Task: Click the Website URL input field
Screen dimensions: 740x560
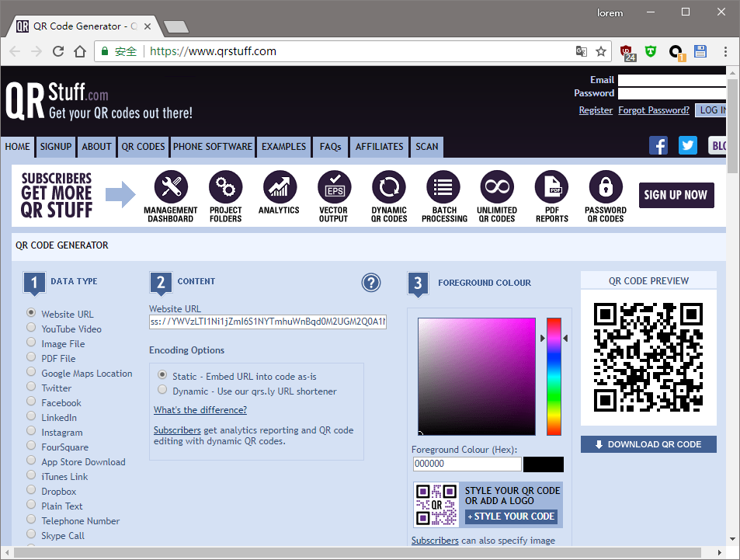Action: tap(268, 322)
